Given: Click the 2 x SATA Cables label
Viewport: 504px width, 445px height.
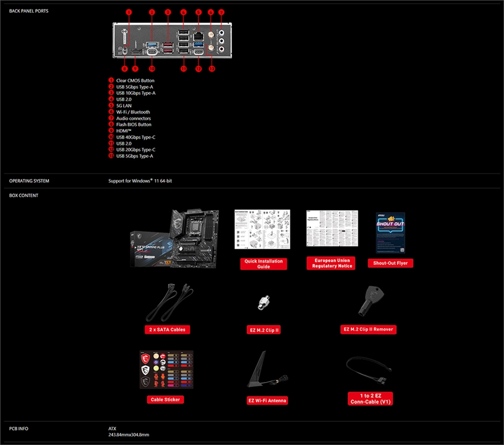Looking at the screenshot, I should (167, 330).
